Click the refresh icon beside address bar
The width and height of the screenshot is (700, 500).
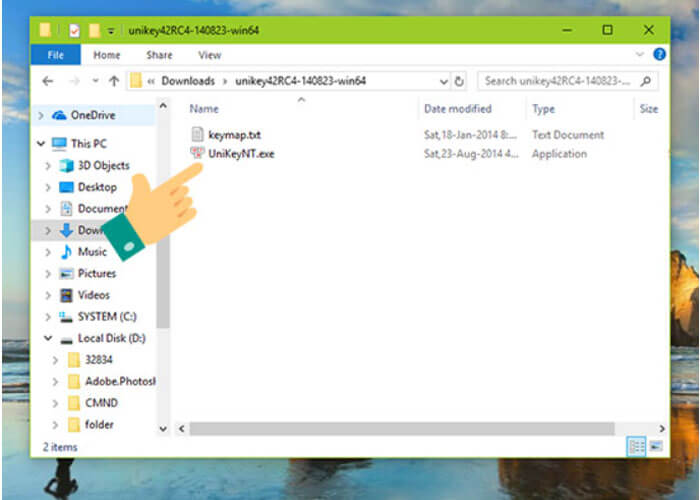point(459,81)
